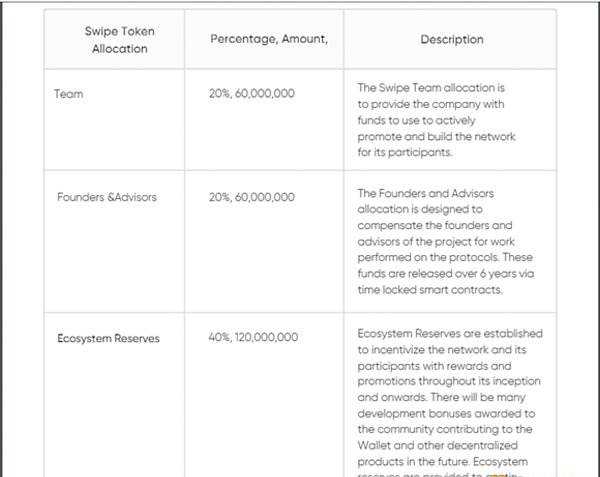Viewport: 600px width, 477px height.
Task: Select the 'Founders &Advisors' row label
Action: 107,197
